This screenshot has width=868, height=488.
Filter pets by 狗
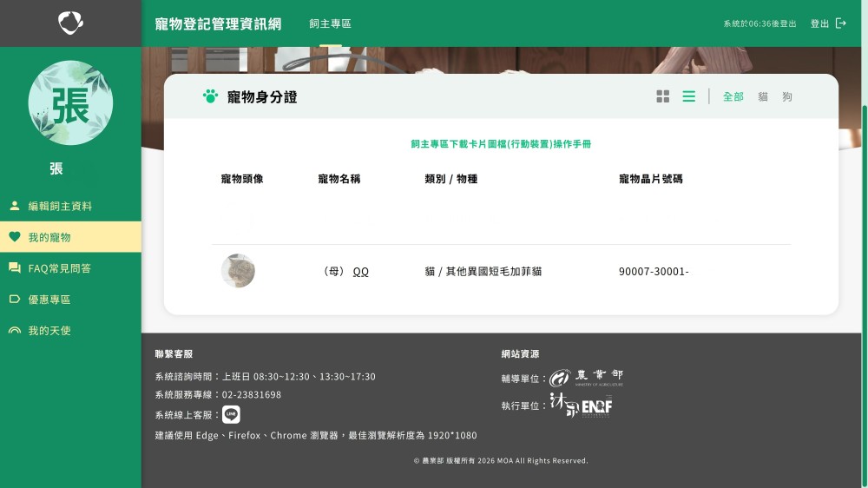pos(787,97)
